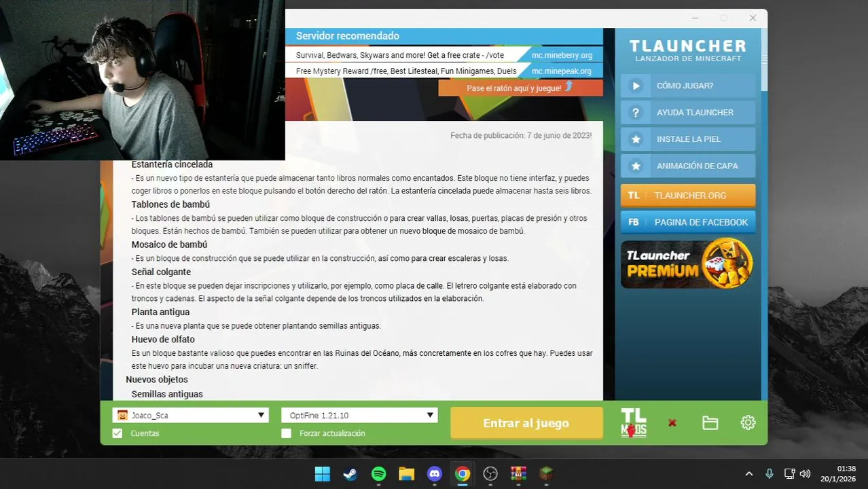
Task: Click the Fecha de publicación date text
Action: [521, 136]
